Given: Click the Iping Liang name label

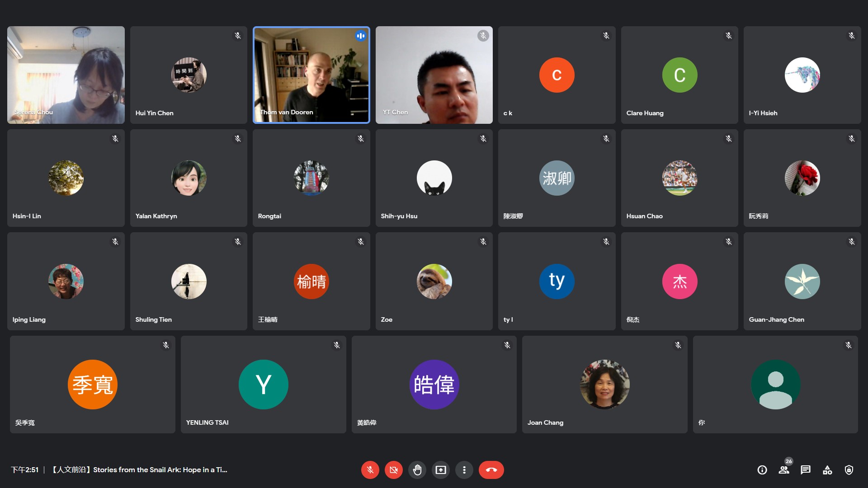Looking at the screenshot, I should (29, 319).
